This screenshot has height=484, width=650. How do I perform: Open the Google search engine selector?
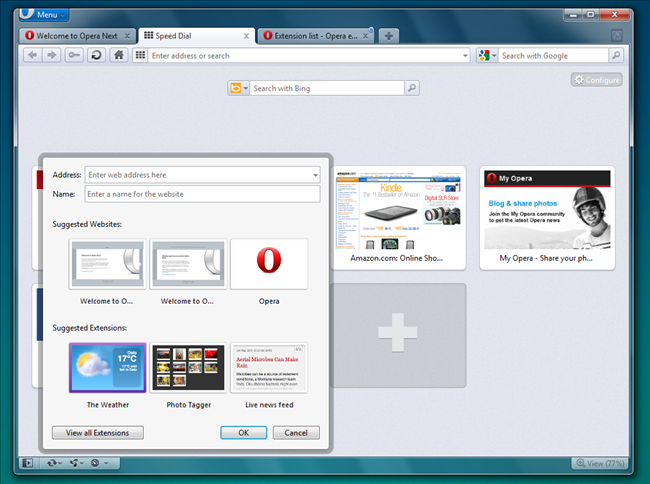click(x=487, y=56)
